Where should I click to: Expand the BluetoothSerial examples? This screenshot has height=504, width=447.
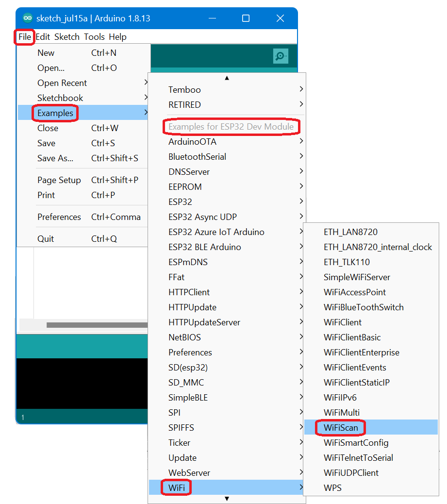[227, 157]
